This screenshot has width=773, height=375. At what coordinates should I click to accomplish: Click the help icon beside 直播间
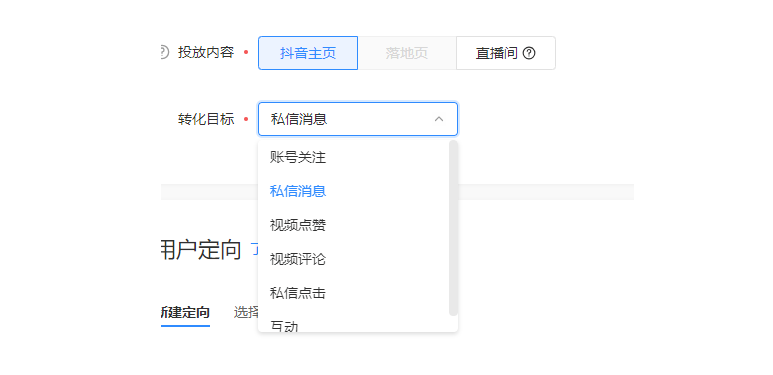tap(529, 53)
